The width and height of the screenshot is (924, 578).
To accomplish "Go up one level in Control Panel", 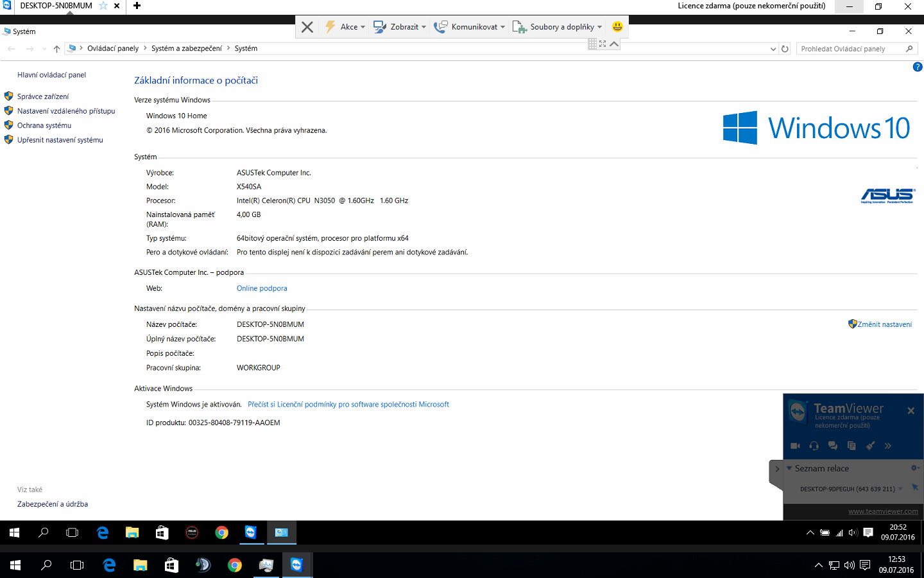I will [56, 49].
